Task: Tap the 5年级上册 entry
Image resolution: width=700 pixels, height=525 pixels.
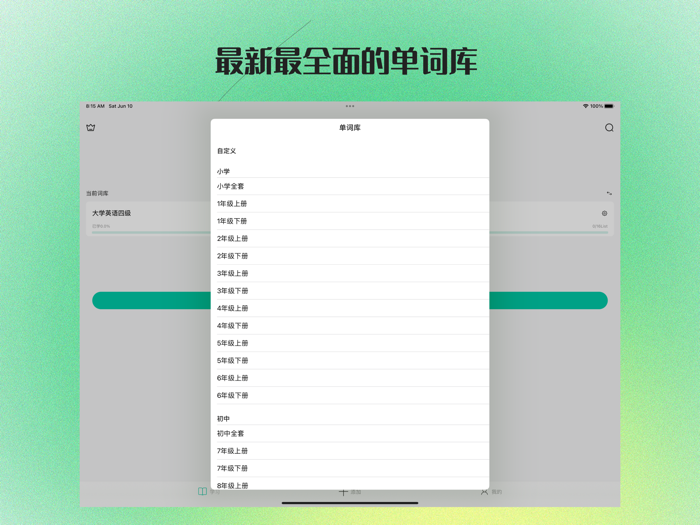Action: [x=350, y=343]
